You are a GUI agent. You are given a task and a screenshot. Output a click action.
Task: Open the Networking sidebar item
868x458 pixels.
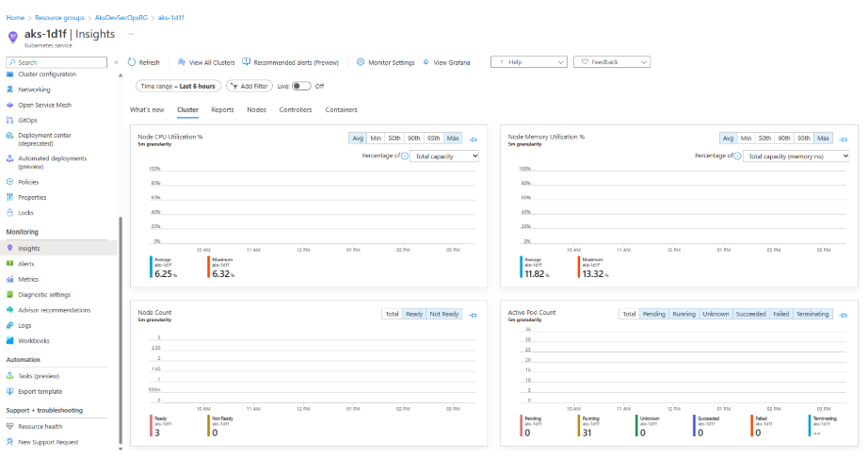(34, 90)
